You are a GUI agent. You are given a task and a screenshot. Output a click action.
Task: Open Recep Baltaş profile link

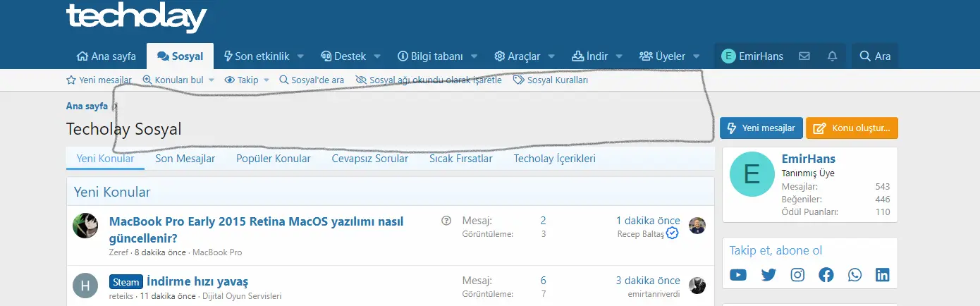[641, 234]
